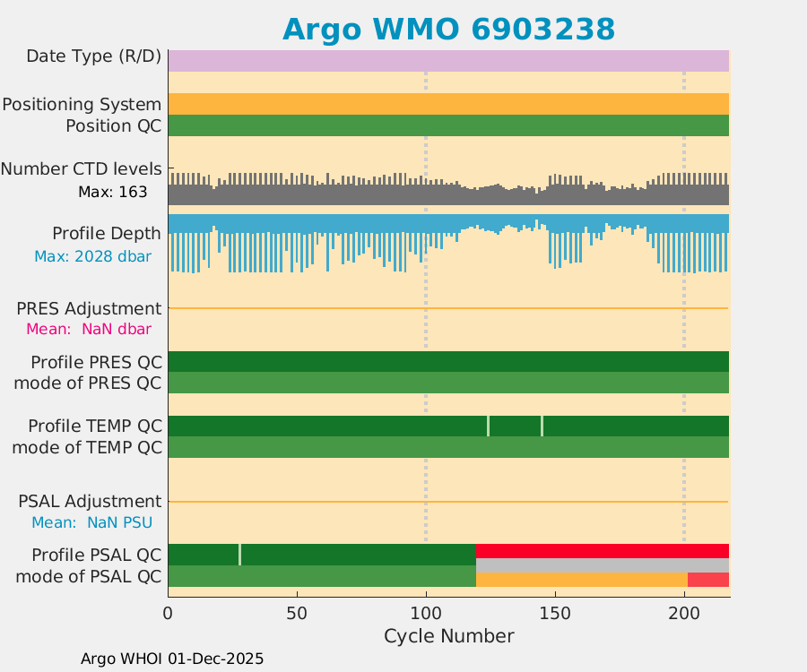The image size is (807, 672).
Task: Click the small red segment ending mode of PSAL QC
Action: point(707,579)
